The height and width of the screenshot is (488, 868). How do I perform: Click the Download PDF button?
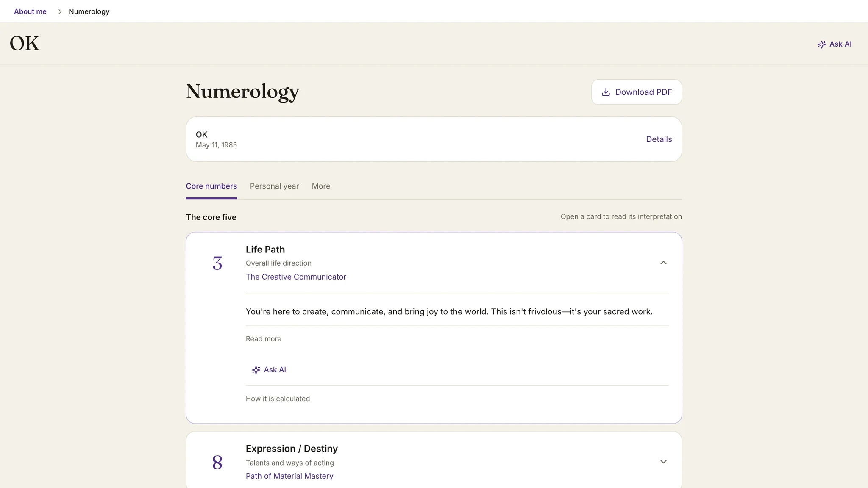pos(637,92)
